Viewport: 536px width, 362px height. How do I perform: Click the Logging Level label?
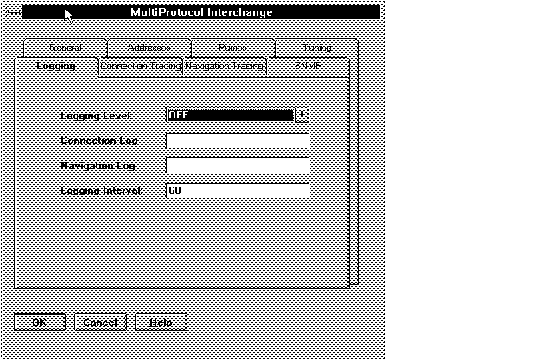[96, 116]
